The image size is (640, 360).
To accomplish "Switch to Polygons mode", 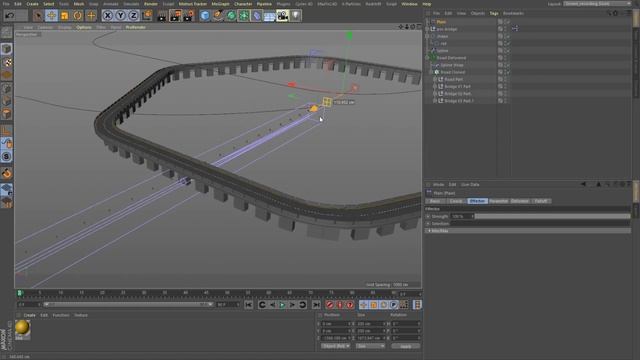I will pos(7,114).
